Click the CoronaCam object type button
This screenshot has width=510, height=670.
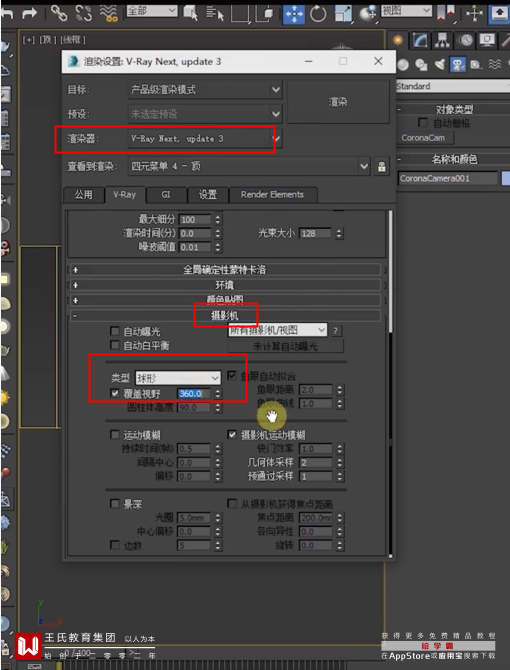[x=423, y=138]
